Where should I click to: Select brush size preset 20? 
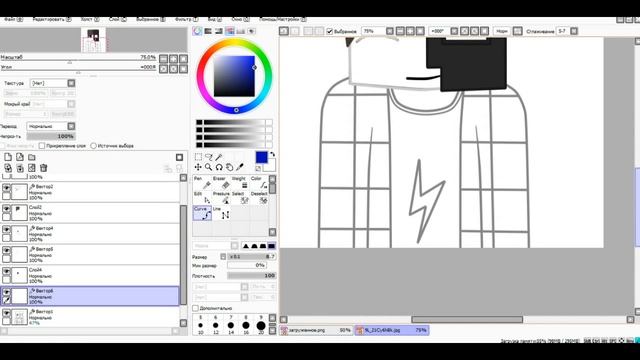point(261,326)
